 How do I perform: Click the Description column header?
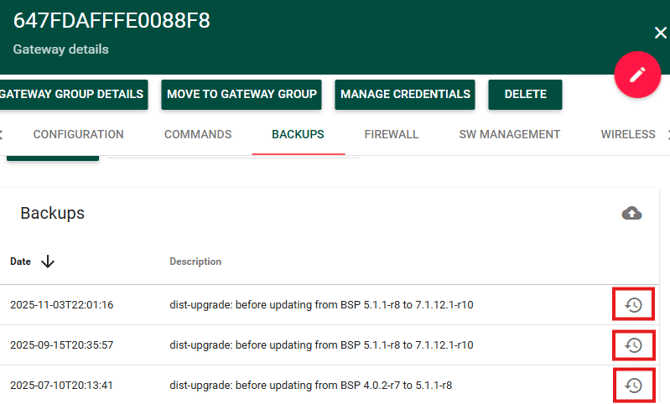click(x=195, y=262)
